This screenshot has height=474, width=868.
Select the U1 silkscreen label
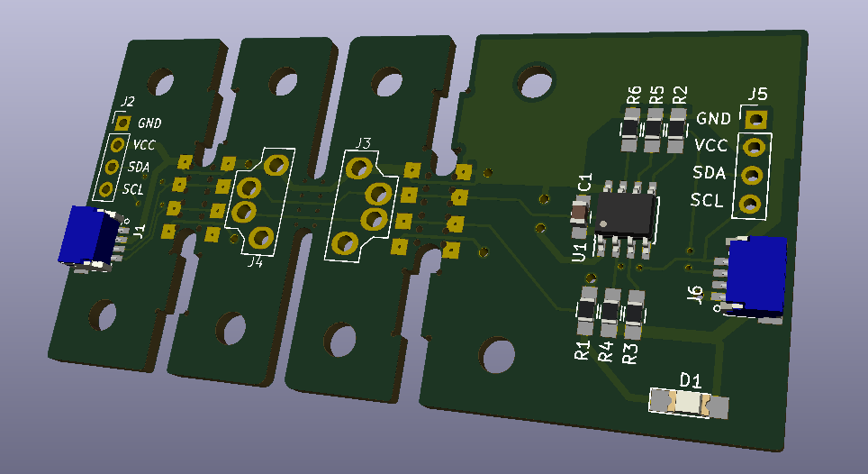(578, 252)
